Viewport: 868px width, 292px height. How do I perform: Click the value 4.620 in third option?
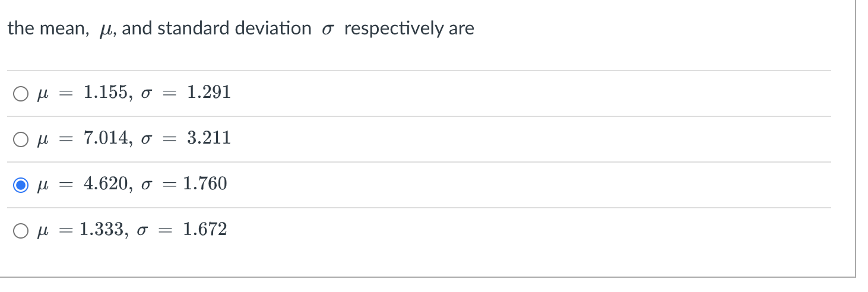[x=106, y=184]
